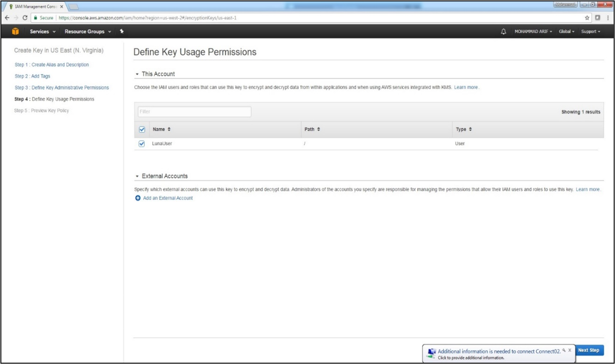Go to Step 3 Define Key Administrative Permissions
Viewport: 615px width, 364px height.
(x=62, y=88)
